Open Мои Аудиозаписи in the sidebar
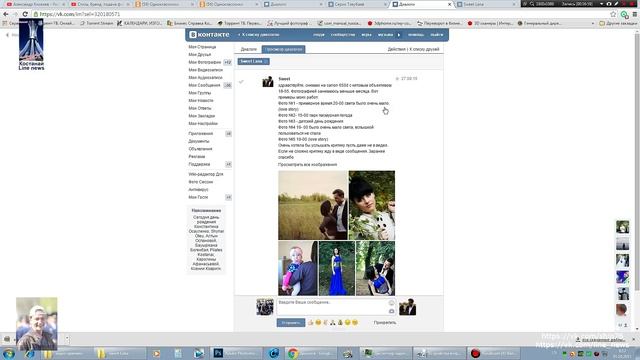Screen dimensions: 640x360 coord(205,78)
